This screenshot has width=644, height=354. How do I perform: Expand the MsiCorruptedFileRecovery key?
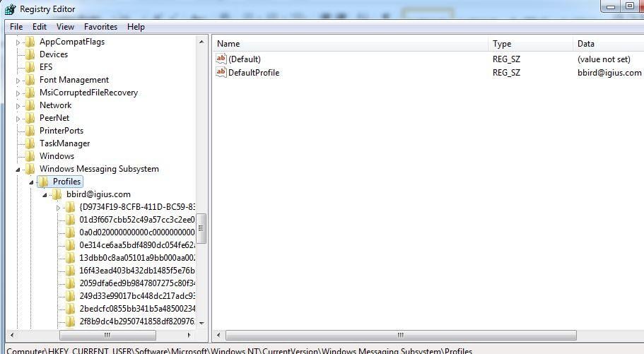18,93
